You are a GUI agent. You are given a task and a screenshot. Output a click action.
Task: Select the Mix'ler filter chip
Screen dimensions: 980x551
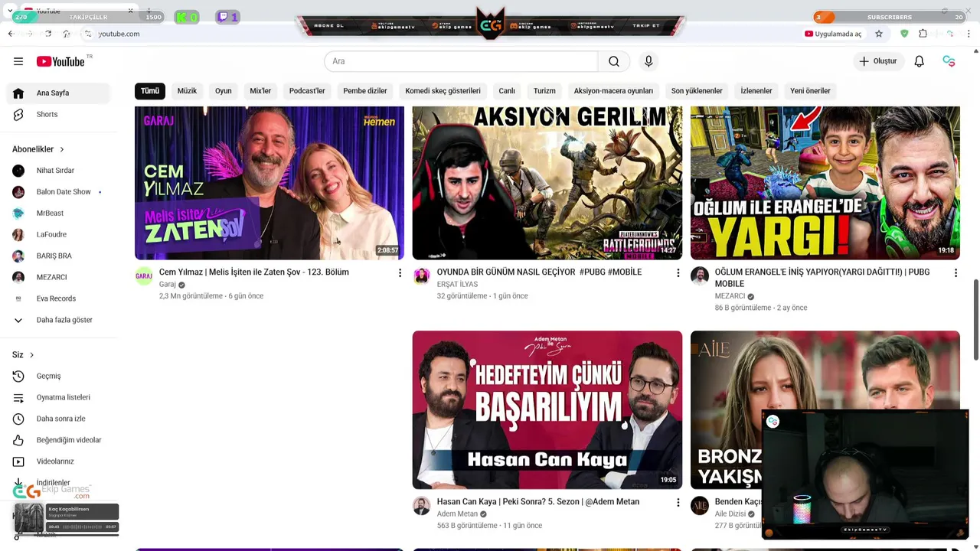pyautogui.click(x=260, y=91)
